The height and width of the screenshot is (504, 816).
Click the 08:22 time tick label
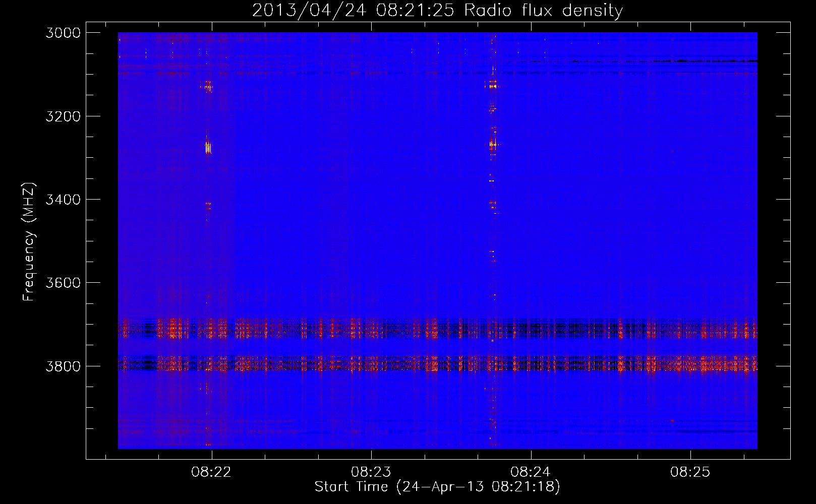[x=211, y=472]
